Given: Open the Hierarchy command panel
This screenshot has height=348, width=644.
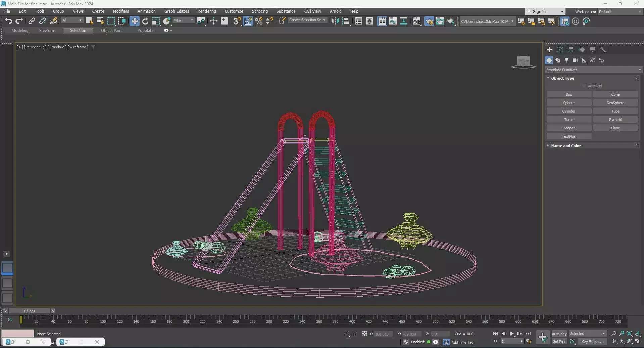Looking at the screenshot, I should (x=571, y=50).
